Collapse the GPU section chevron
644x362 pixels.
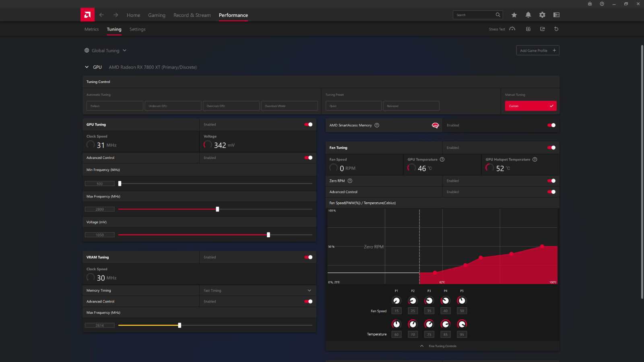tap(87, 67)
